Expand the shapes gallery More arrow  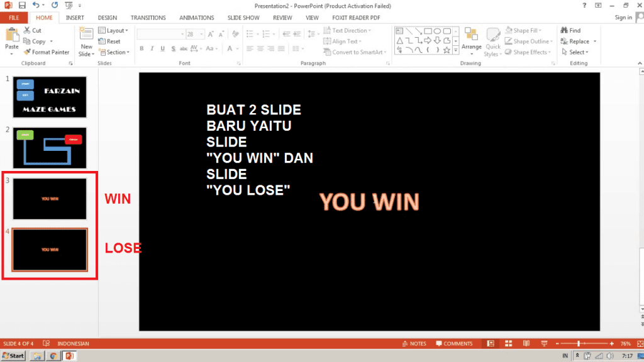(x=455, y=50)
